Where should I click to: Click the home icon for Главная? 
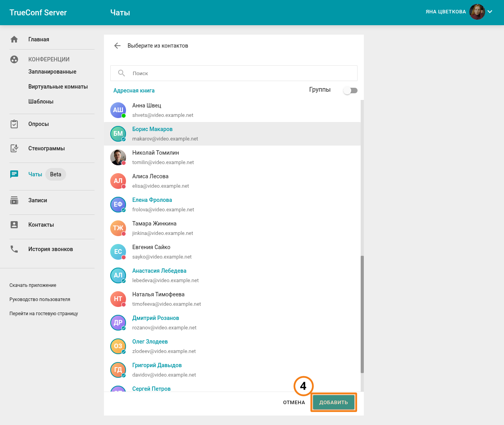tap(14, 39)
